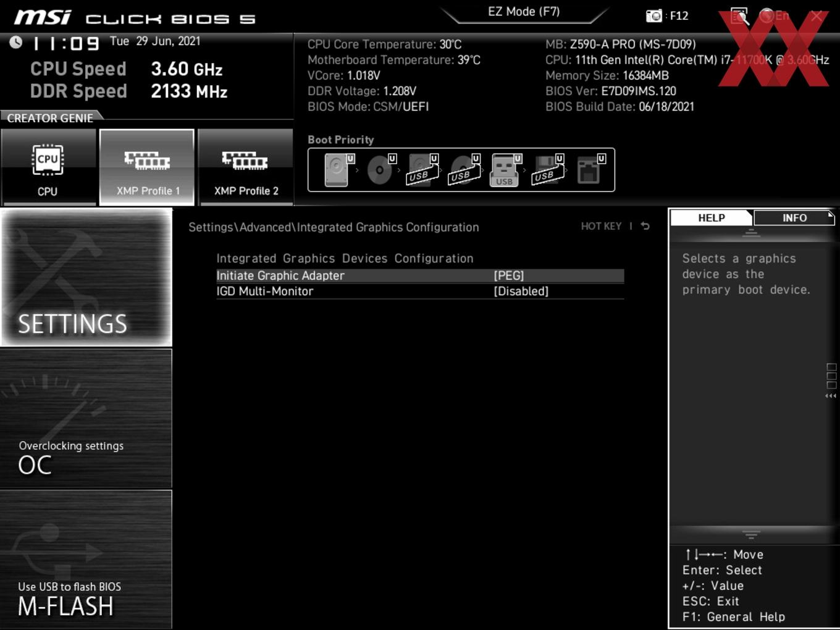
Task: Click the system time display 11:09
Action: point(65,44)
